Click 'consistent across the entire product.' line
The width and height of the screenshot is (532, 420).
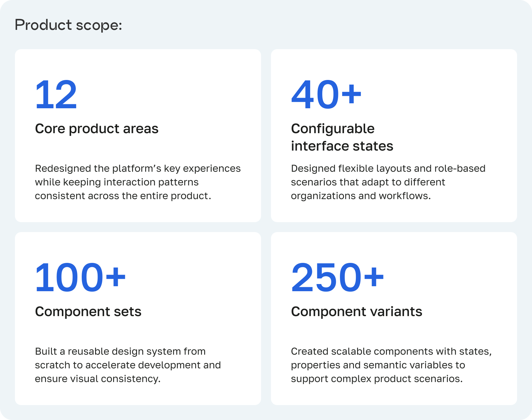click(123, 196)
